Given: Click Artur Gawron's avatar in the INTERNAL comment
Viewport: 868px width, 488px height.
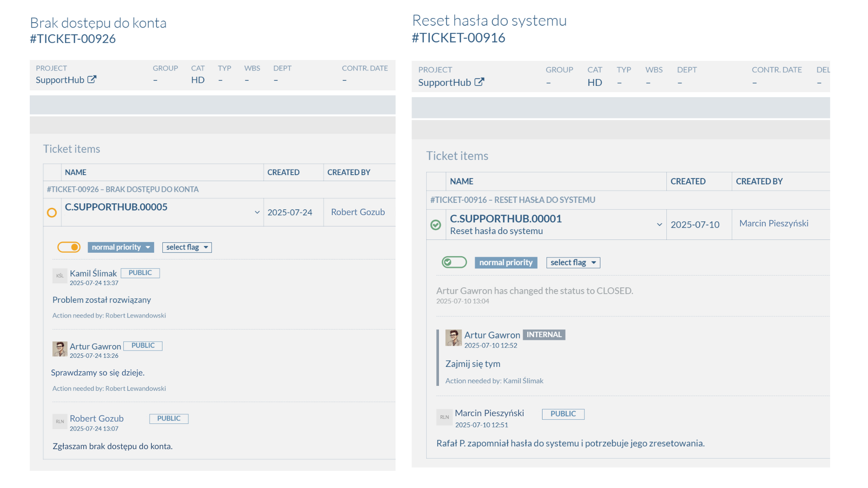Looking at the screenshot, I should 453,338.
